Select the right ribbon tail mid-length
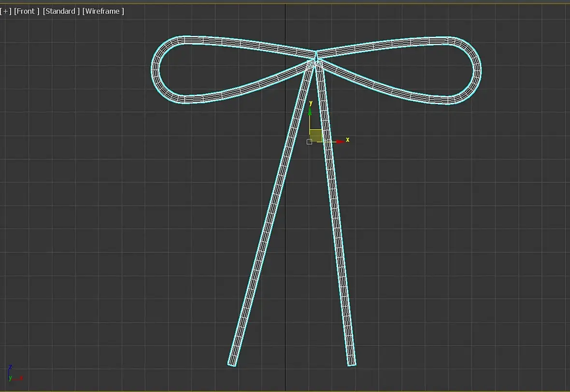 pyautogui.click(x=336, y=212)
